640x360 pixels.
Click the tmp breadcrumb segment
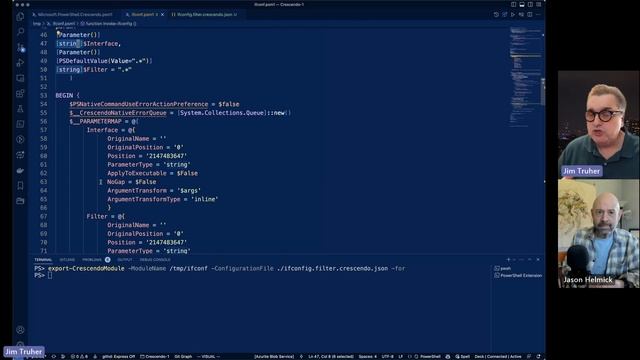(x=37, y=24)
